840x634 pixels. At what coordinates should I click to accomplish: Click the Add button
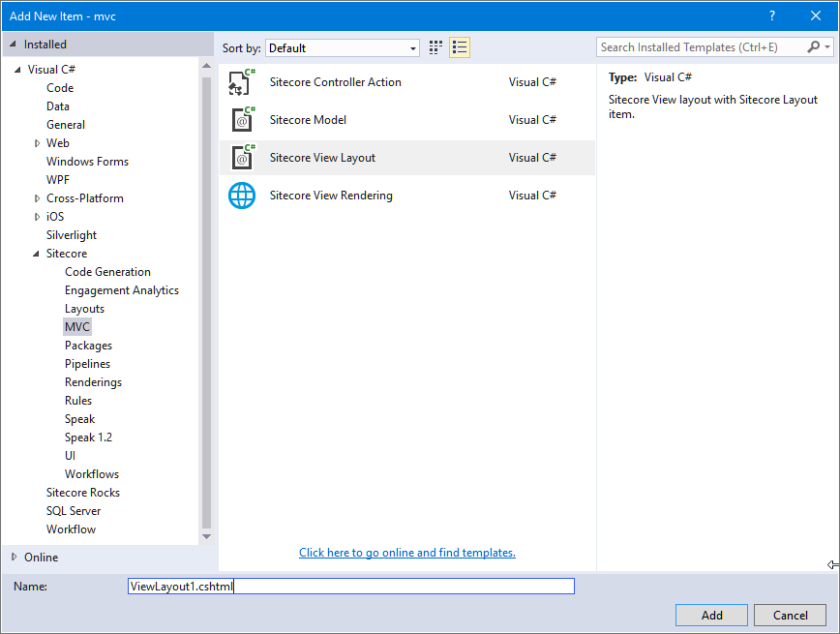711,615
